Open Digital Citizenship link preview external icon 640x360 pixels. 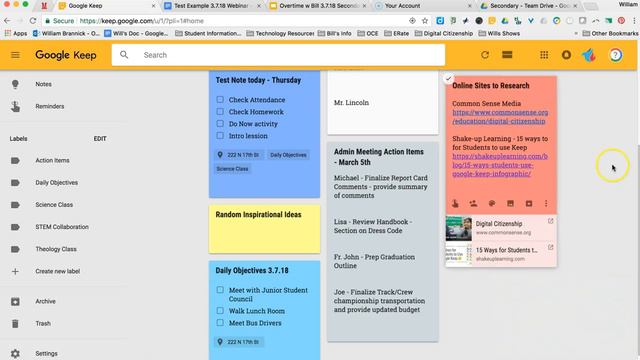click(550, 221)
